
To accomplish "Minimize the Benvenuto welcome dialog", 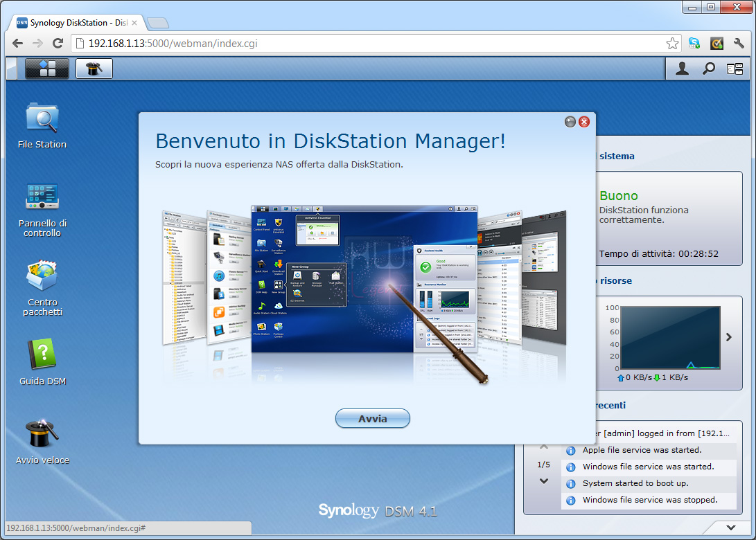I will click(x=570, y=122).
